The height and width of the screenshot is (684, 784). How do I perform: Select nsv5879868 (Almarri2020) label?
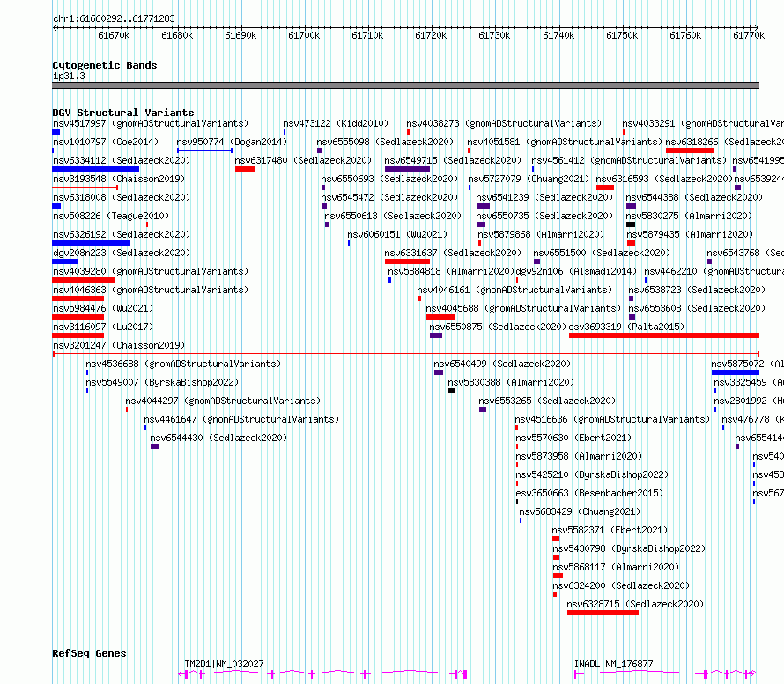click(541, 234)
